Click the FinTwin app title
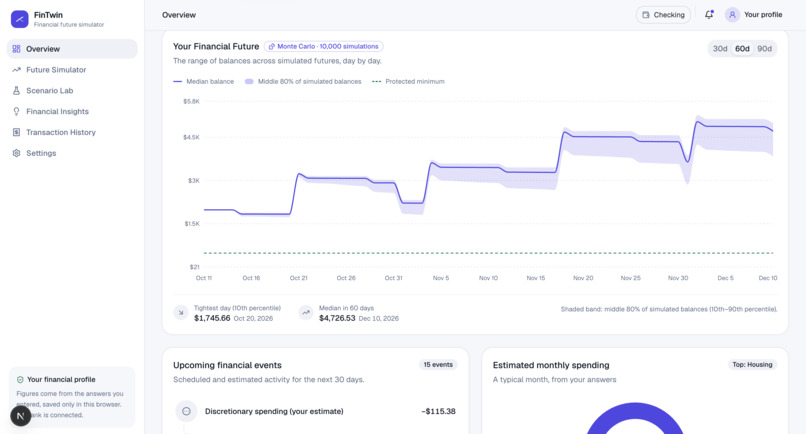Image resolution: width=806 pixels, height=434 pixels. pos(48,15)
